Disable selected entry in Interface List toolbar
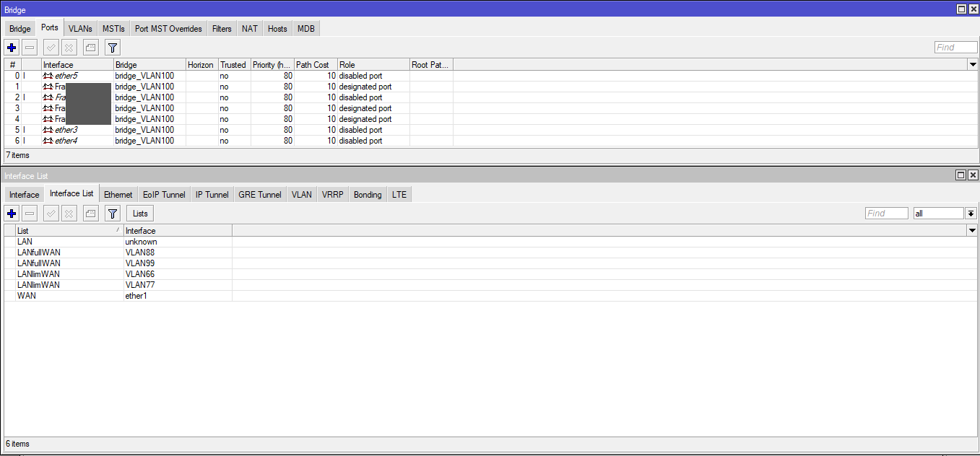The image size is (980, 456). [x=69, y=214]
